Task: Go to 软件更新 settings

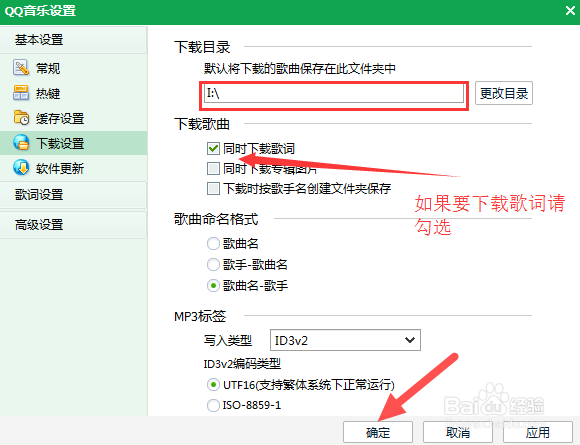Action: 74,168
